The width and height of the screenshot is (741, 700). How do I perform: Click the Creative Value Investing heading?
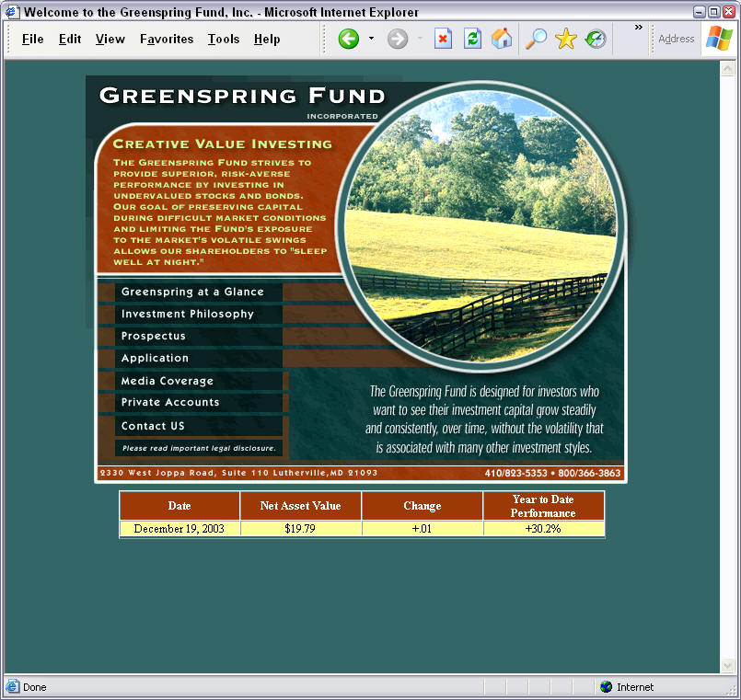pos(223,144)
